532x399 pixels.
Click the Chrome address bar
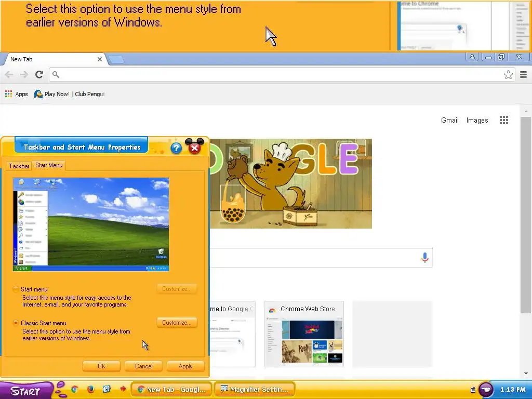tap(278, 75)
